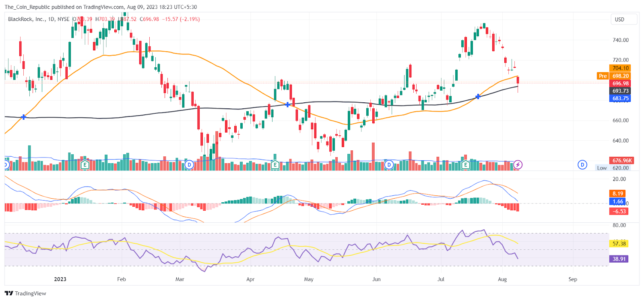Click the purple lightning event marker
Image resolution: width=644 pixels, height=301 pixels.
518,164
